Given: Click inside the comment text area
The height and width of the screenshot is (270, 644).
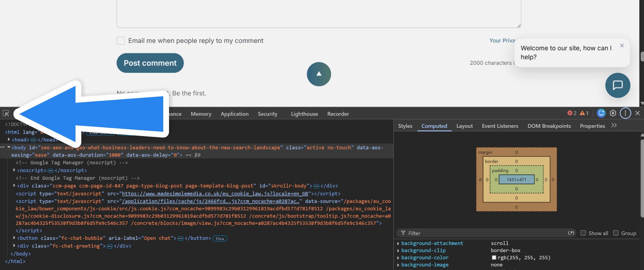Looking at the screenshot, I should [x=319, y=13].
